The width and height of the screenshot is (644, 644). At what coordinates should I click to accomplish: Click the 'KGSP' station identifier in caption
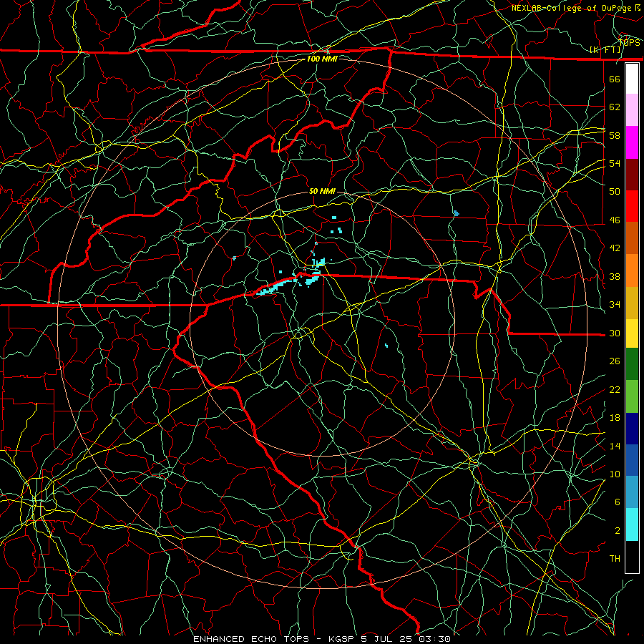343,639
